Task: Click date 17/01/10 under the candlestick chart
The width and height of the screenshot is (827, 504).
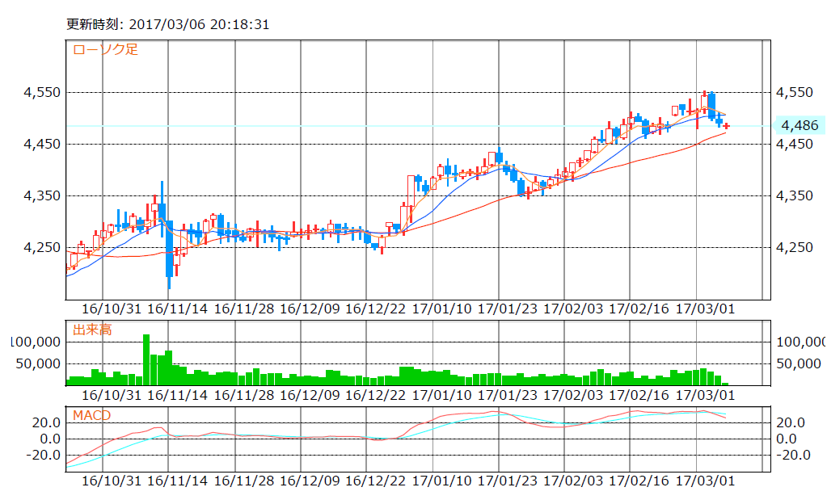Action: [x=442, y=309]
